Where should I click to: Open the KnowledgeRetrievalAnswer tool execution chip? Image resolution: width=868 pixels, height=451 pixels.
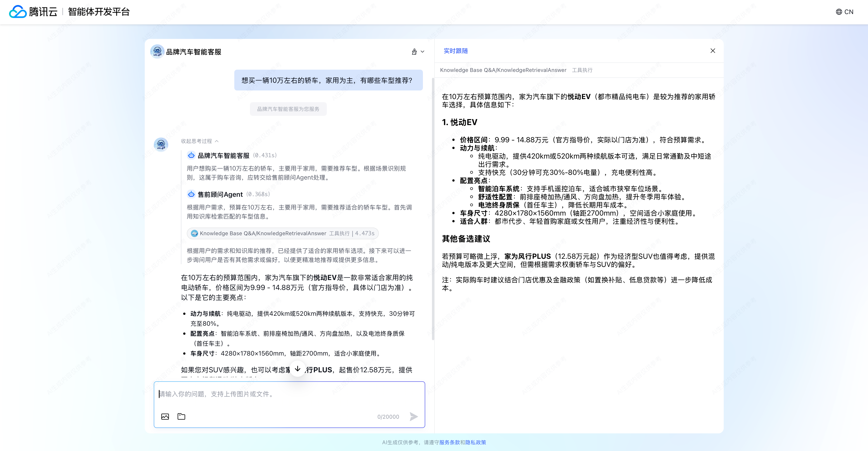[x=282, y=233]
